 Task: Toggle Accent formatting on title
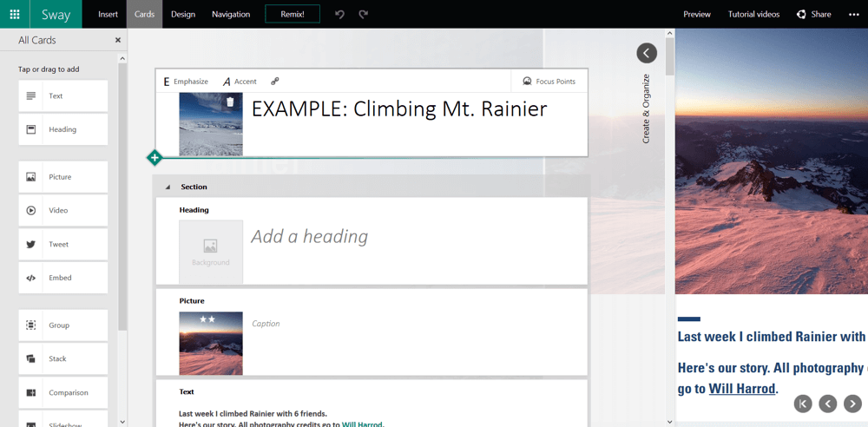pyautogui.click(x=240, y=82)
